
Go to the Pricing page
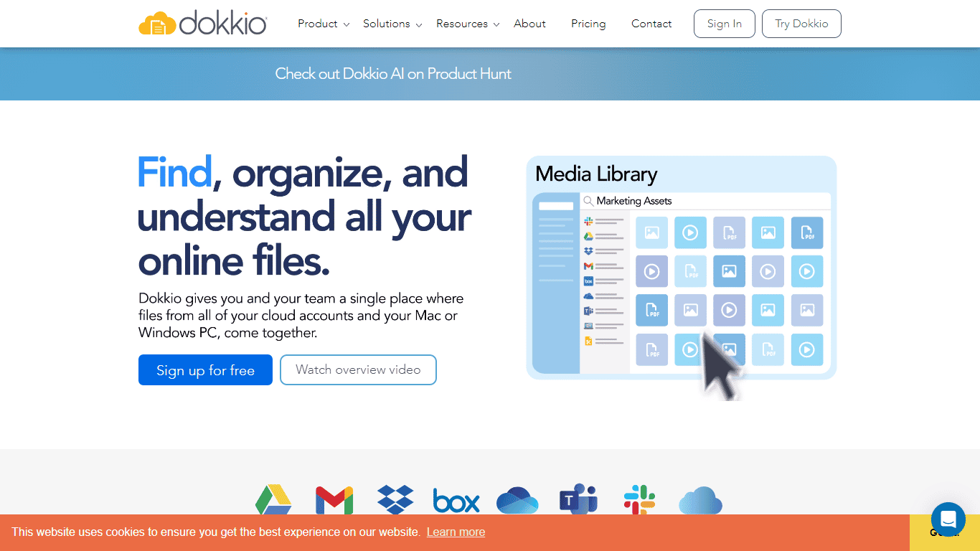point(588,24)
